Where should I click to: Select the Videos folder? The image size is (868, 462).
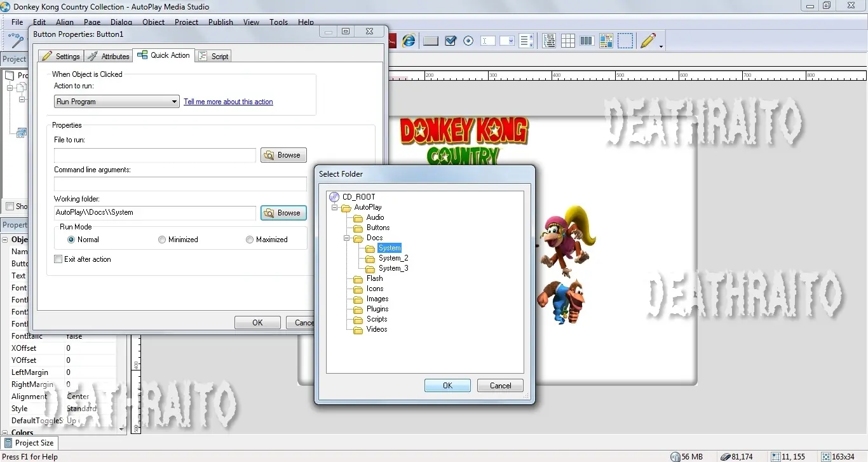pos(377,329)
